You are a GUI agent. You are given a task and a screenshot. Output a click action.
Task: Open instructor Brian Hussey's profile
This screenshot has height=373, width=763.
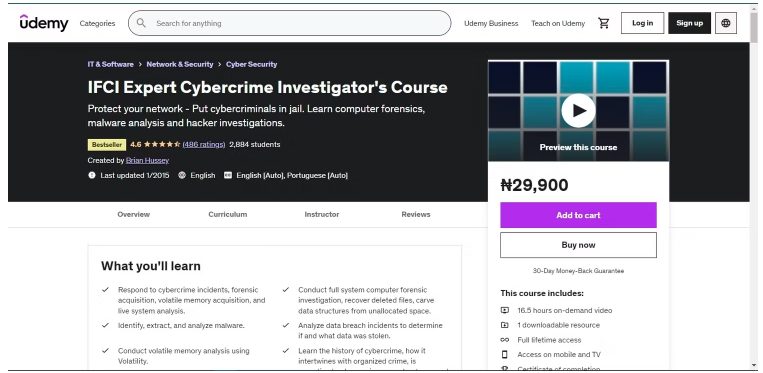(x=147, y=160)
